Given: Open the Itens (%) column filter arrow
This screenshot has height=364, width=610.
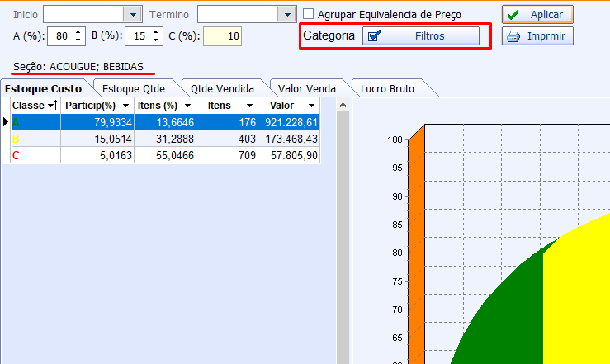Looking at the screenshot, I should click(x=187, y=106).
